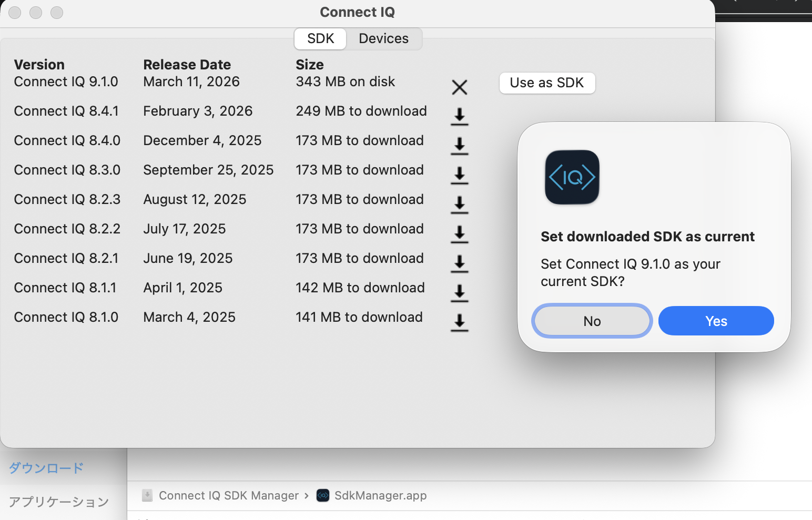Click the March 4, 2025 release date

click(189, 317)
